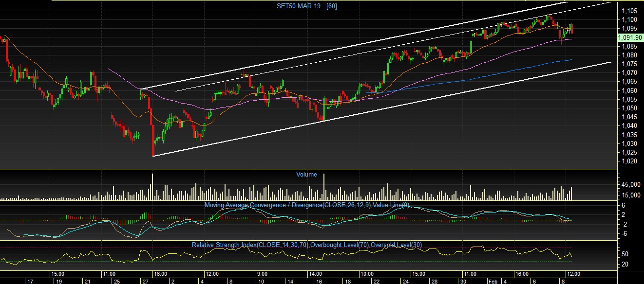The height and width of the screenshot is (284, 644).
Task: Click the 1,095 price axis label
Action: (629, 28)
